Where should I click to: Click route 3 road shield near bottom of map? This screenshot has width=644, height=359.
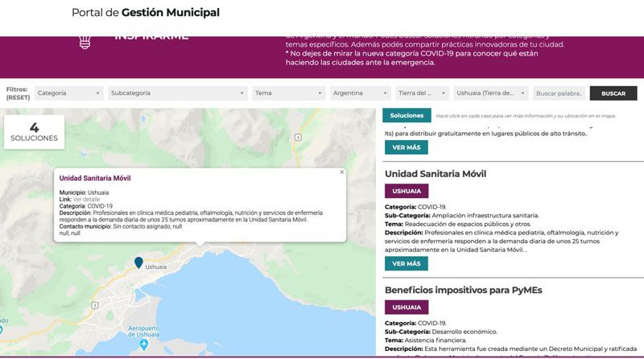[x=95, y=305]
